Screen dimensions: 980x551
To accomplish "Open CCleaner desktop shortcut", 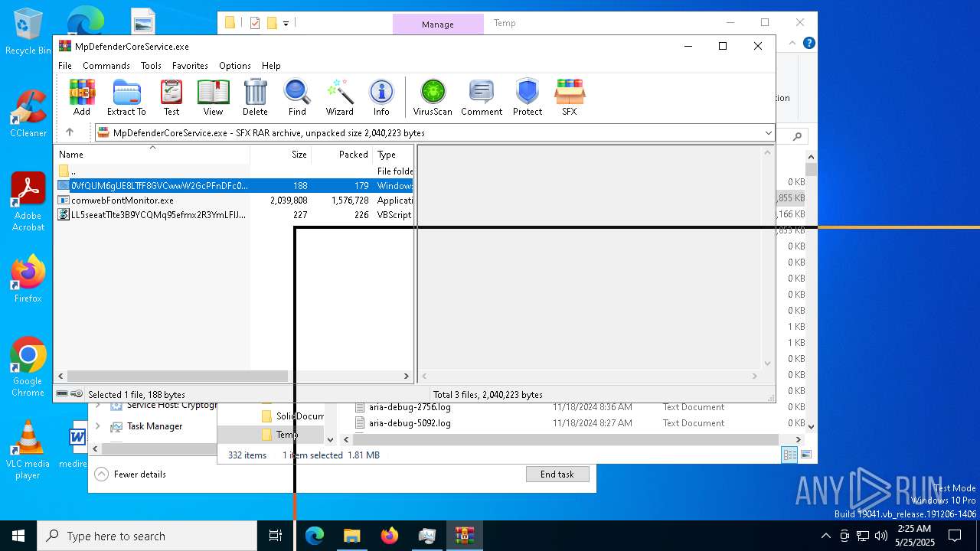I will pos(28,113).
